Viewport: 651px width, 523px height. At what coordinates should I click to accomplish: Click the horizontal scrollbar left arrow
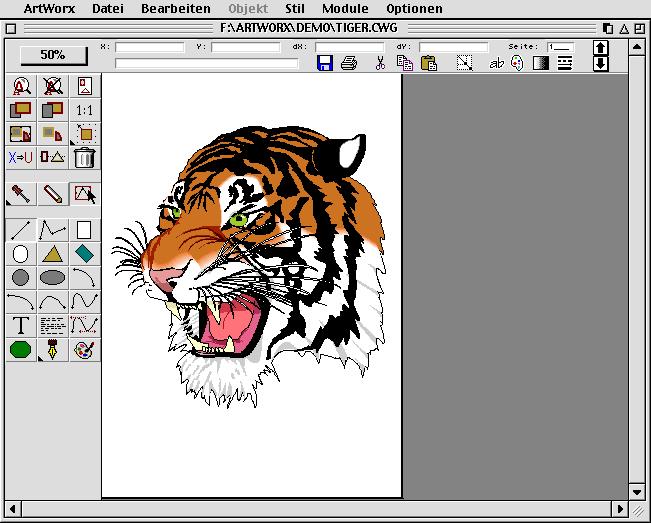coord(12,509)
